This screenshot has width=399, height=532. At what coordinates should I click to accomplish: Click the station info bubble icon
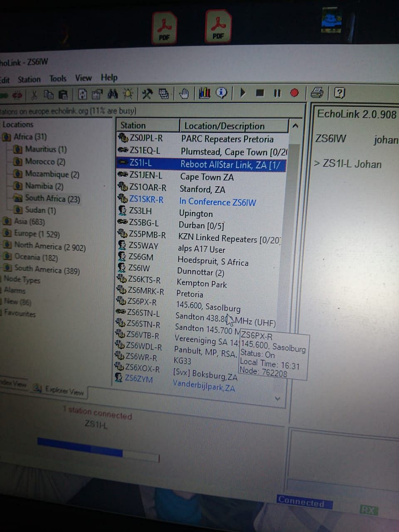click(x=222, y=93)
